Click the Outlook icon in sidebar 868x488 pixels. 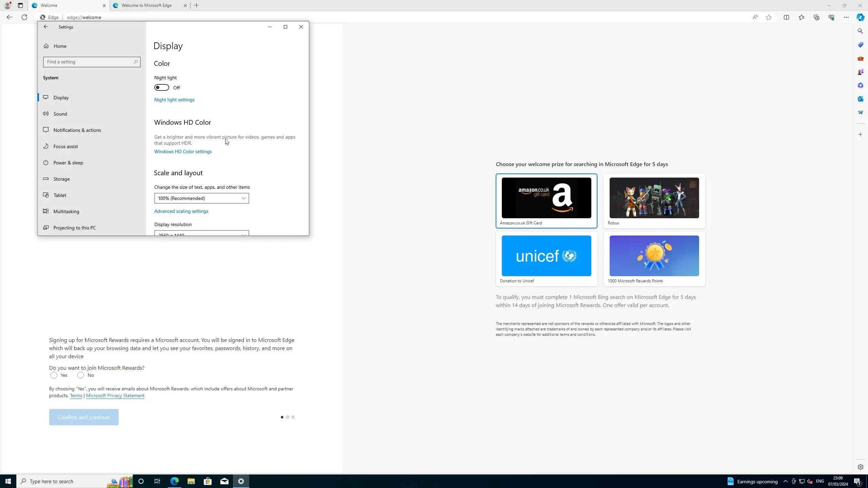pos(860,99)
